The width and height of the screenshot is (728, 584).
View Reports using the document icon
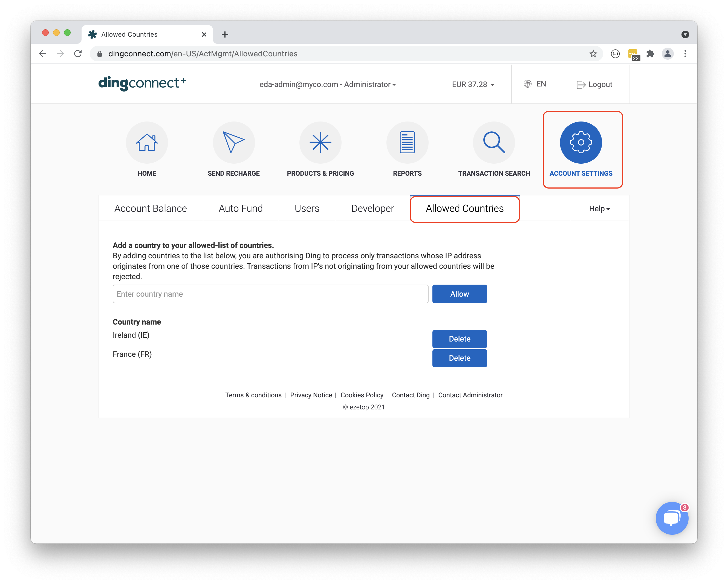[x=407, y=143]
